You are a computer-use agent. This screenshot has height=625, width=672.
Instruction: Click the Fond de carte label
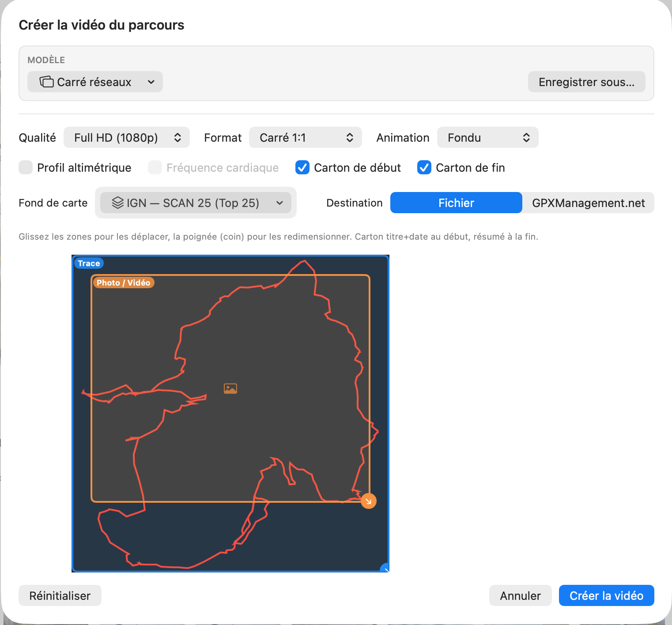click(53, 203)
